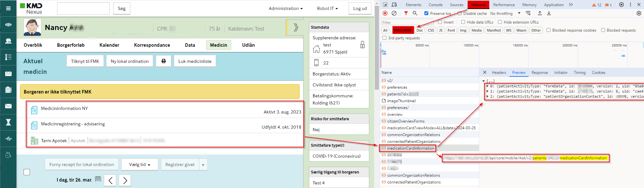Clear the network log

tap(394, 13)
